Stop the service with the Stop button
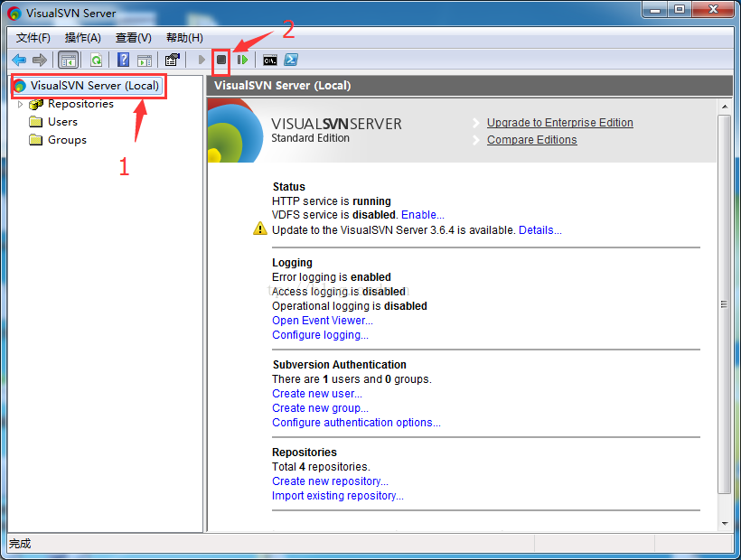 tap(221, 60)
